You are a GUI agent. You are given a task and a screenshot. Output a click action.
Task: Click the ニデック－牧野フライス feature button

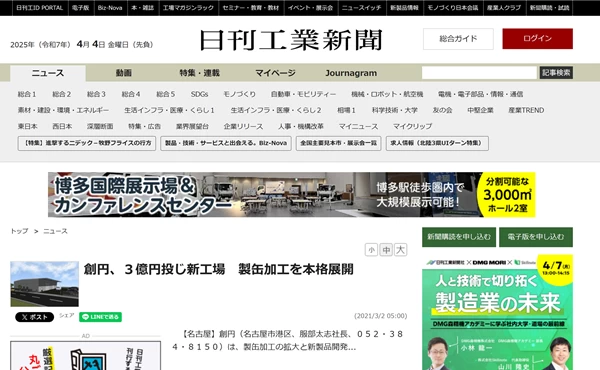tap(86, 143)
